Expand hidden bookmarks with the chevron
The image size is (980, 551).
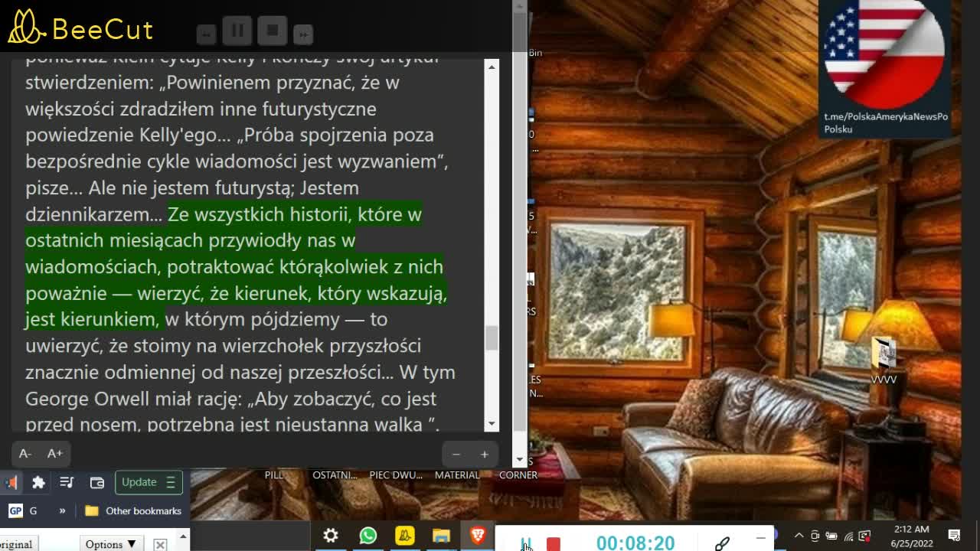coord(62,510)
